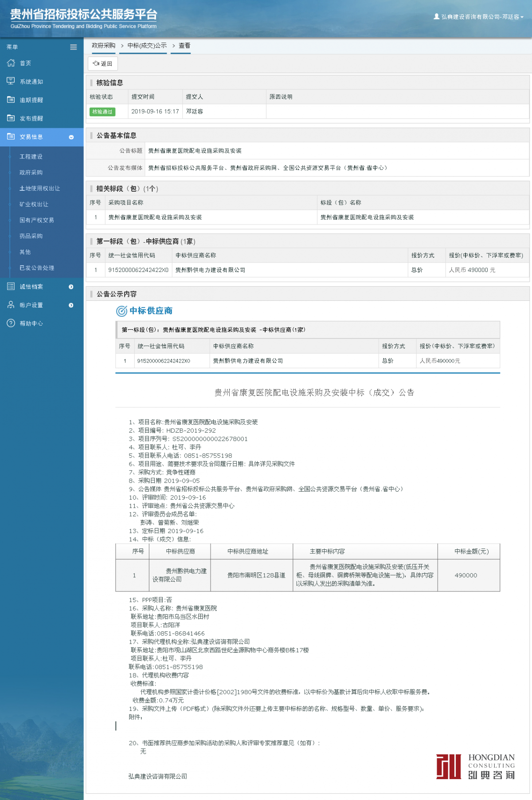Click supplier address 贵阳市南明区128县道
532x800 pixels.
[256, 575]
